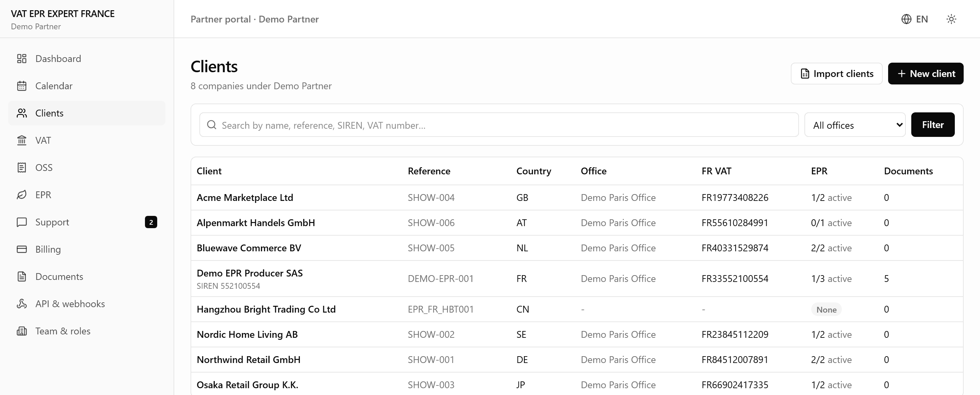Open the All offices dropdown
The image size is (980, 395).
[854, 125]
